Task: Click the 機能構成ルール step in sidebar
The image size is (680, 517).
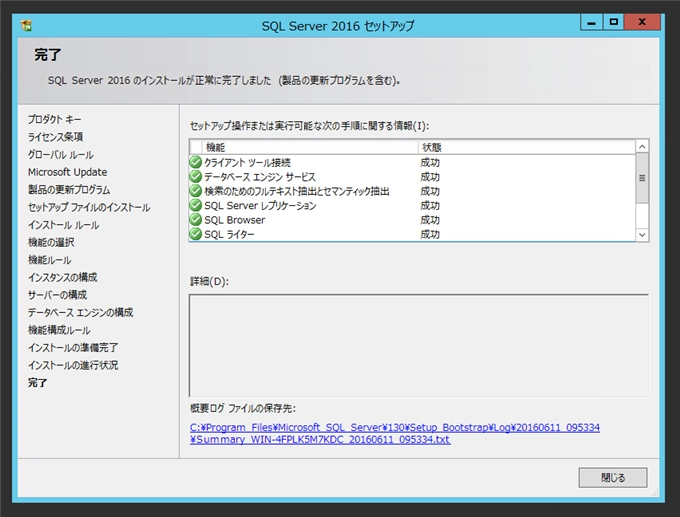Action: coord(59,330)
